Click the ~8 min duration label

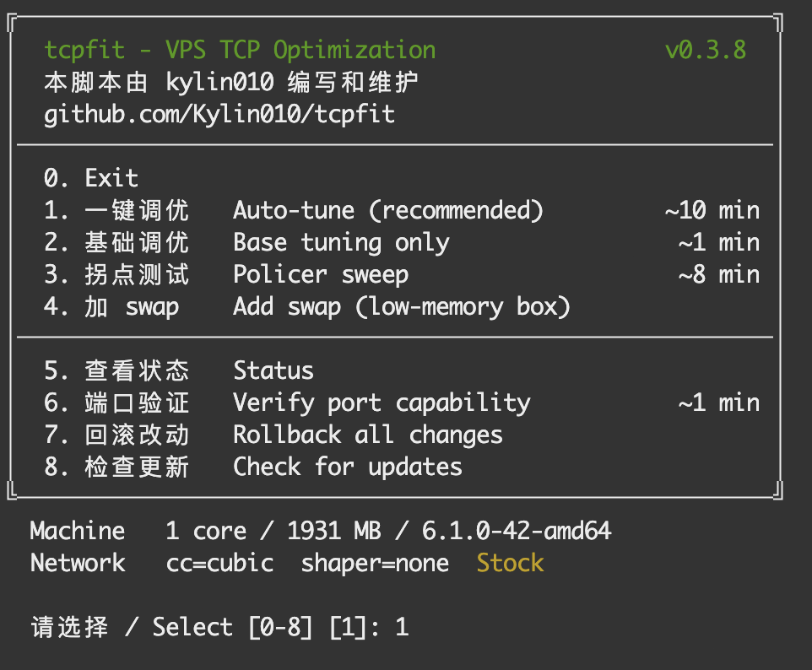(719, 274)
